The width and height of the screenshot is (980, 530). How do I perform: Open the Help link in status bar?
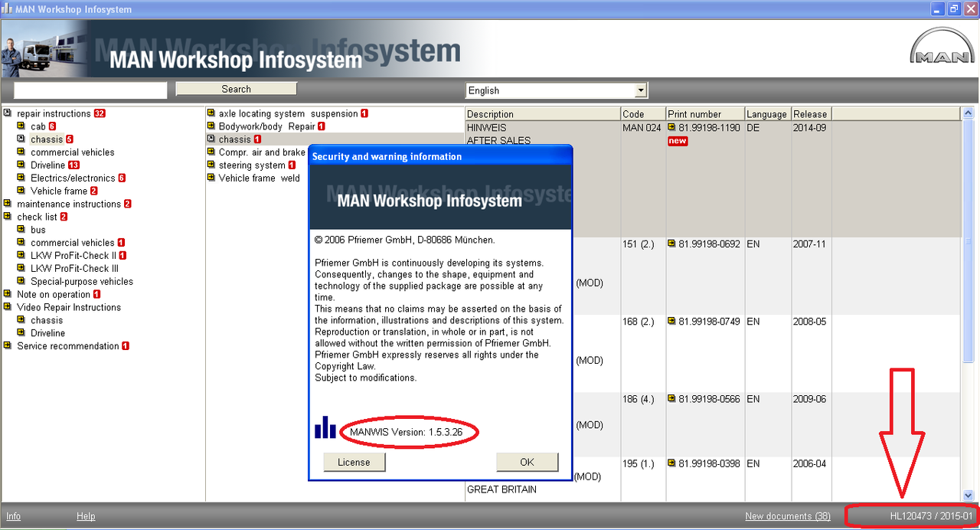(x=86, y=516)
